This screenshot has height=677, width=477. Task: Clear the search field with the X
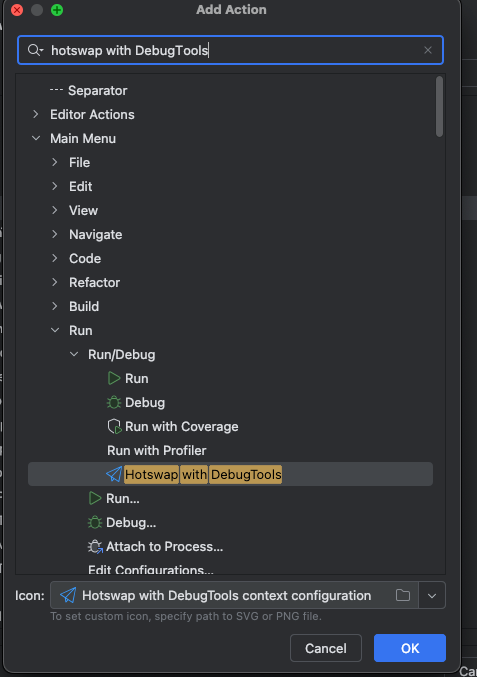[x=428, y=50]
